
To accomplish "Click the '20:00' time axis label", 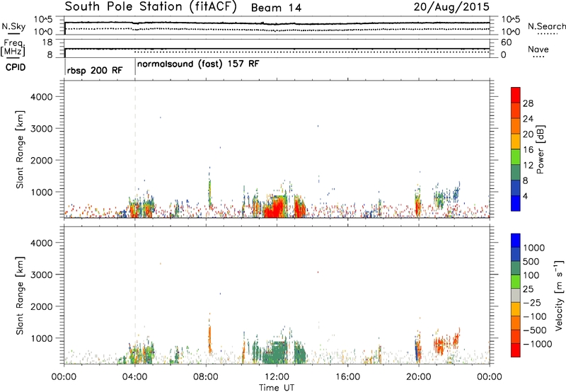I will [418, 377].
